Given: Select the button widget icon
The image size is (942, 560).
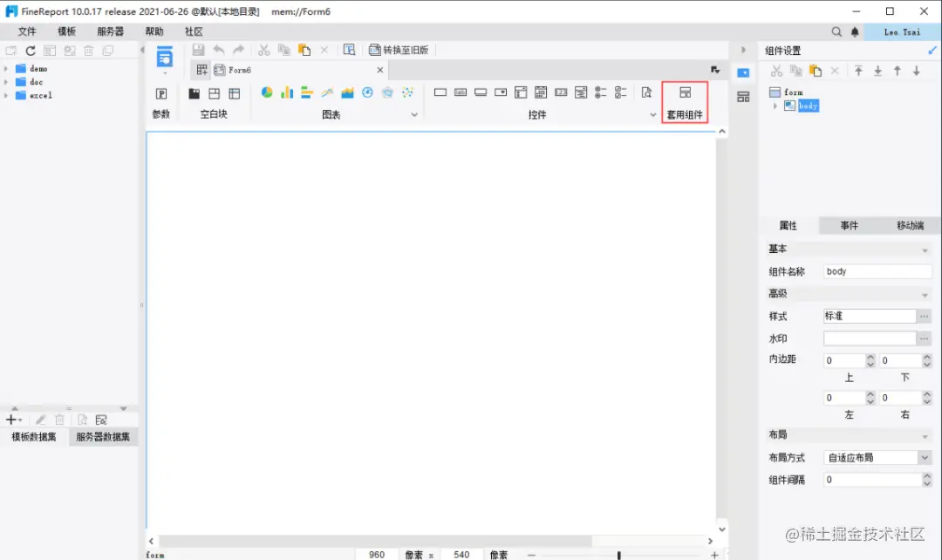Looking at the screenshot, I should point(481,92).
